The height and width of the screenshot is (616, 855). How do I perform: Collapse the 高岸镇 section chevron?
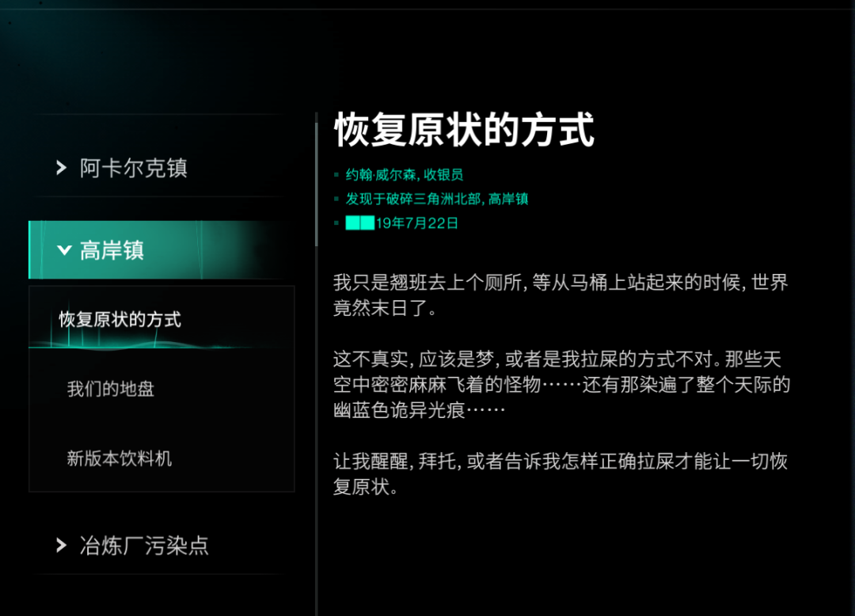coord(64,250)
